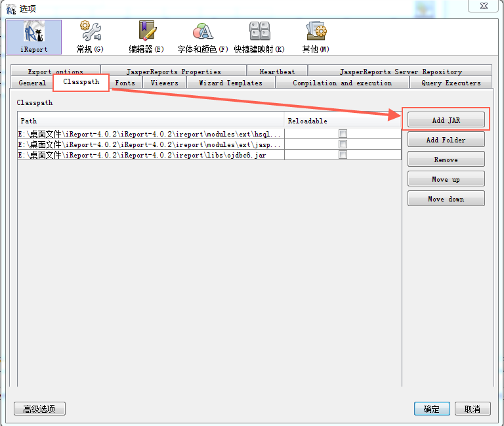Switch to the Fonts tab
Image resolution: width=504 pixels, height=426 pixels.
pos(125,83)
